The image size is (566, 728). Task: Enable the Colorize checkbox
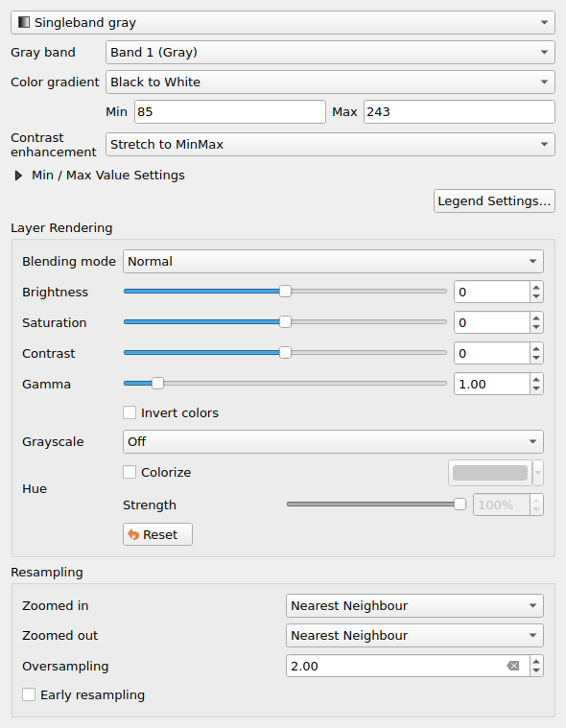pyautogui.click(x=130, y=472)
